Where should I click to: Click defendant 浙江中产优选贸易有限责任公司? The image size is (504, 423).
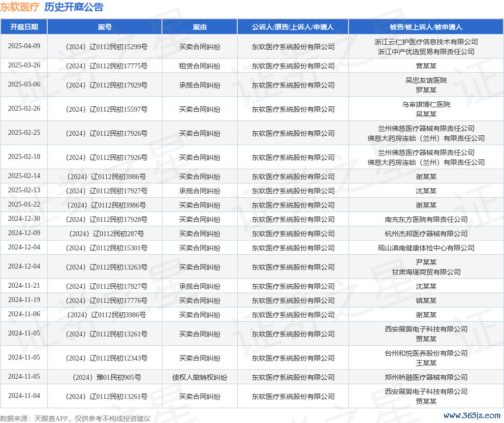tap(426, 52)
